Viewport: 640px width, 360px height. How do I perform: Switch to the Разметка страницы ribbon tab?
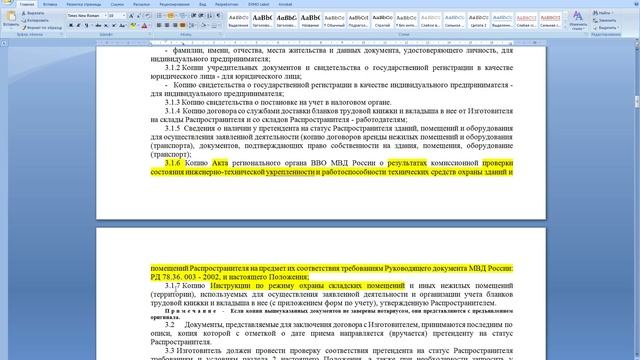(x=84, y=4)
